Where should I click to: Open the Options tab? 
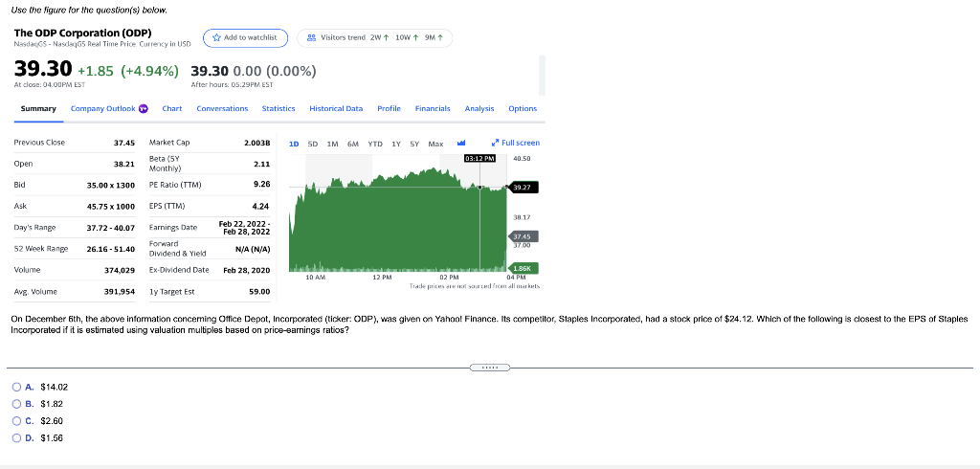pos(523,109)
